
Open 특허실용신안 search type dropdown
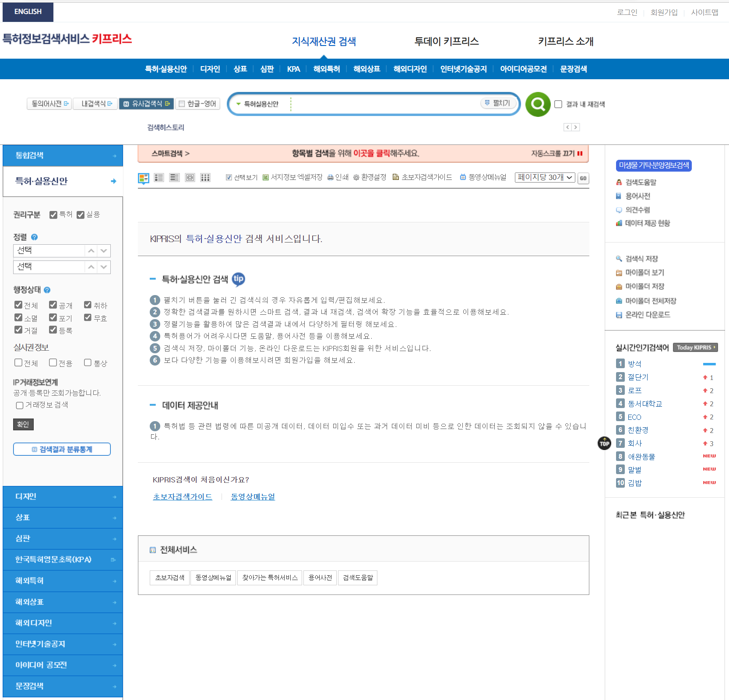[x=257, y=104]
